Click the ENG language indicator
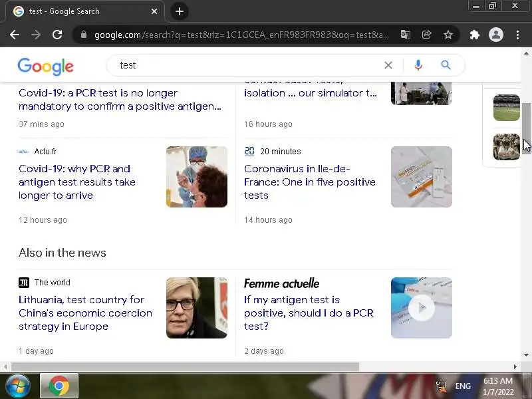 [x=463, y=386]
